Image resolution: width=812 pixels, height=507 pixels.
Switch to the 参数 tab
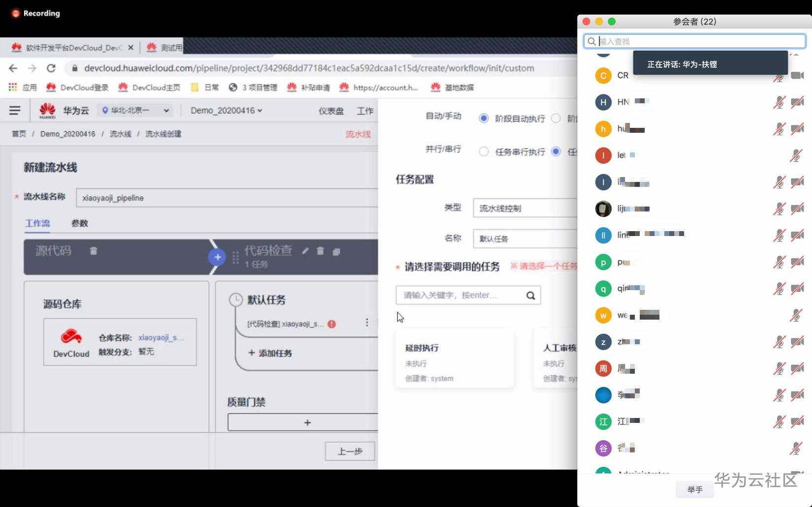coord(80,223)
